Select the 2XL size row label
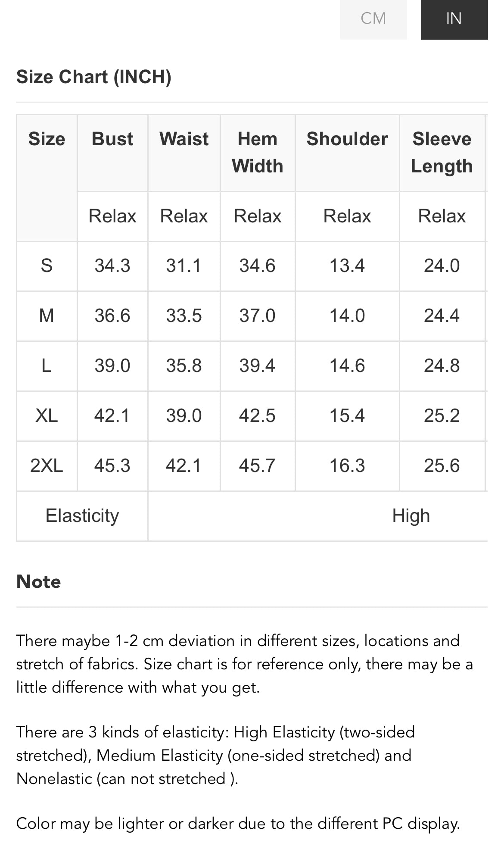The height and width of the screenshot is (859, 504). tap(47, 466)
